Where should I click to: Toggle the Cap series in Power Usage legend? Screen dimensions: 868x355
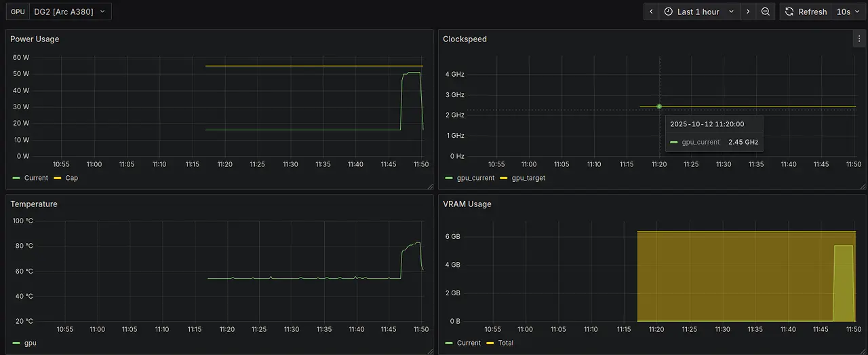click(71, 178)
